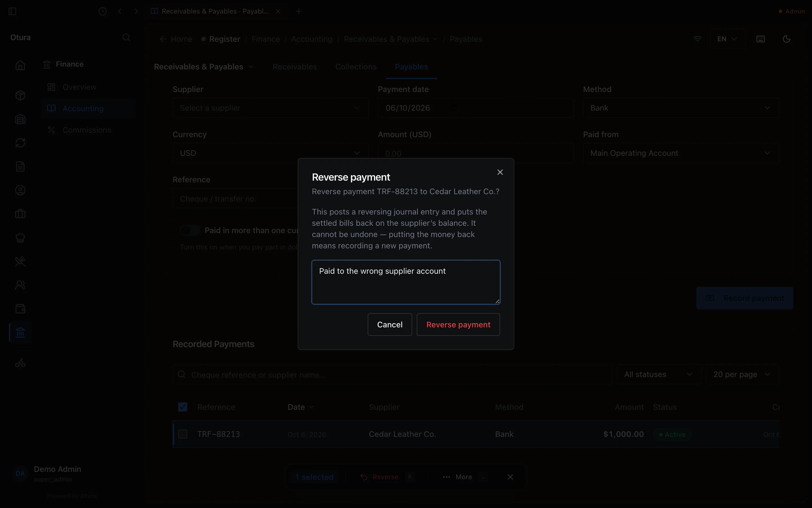Image resolution: width=812 pixels, height=508 pixels.
Task: Open the history clock icon
Action: click(x=103, y=11)
